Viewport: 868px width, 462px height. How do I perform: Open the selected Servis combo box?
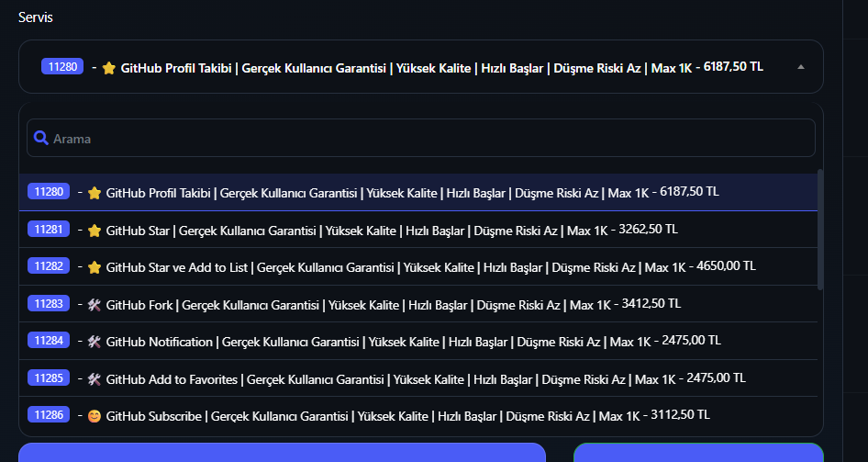click(x=421, y=66)
